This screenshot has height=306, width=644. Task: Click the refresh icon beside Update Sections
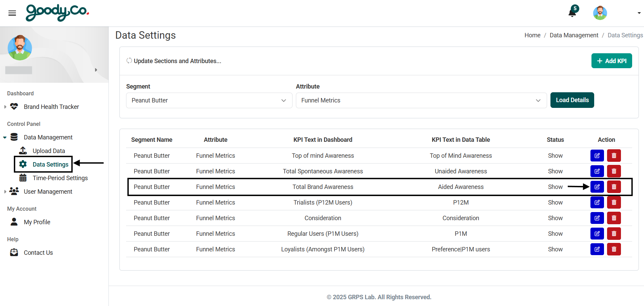pyautogui.click(x=129, y=61)
